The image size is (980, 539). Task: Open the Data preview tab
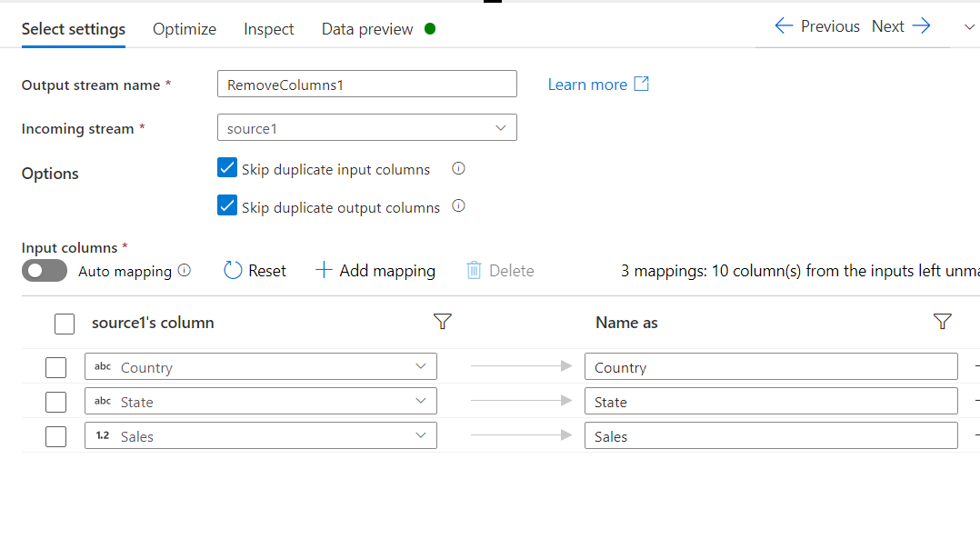point(367,29)
